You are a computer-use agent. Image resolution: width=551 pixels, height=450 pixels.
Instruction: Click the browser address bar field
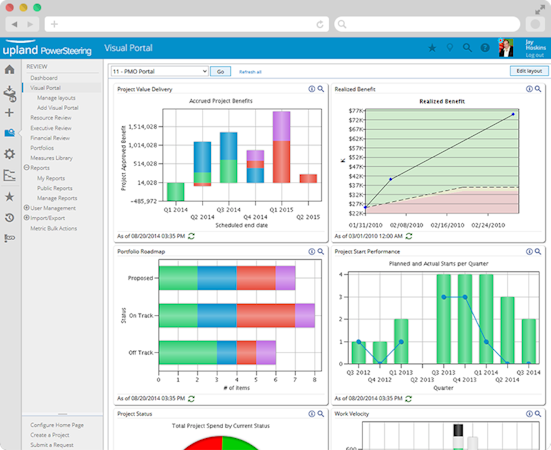[x=187, y=24]
